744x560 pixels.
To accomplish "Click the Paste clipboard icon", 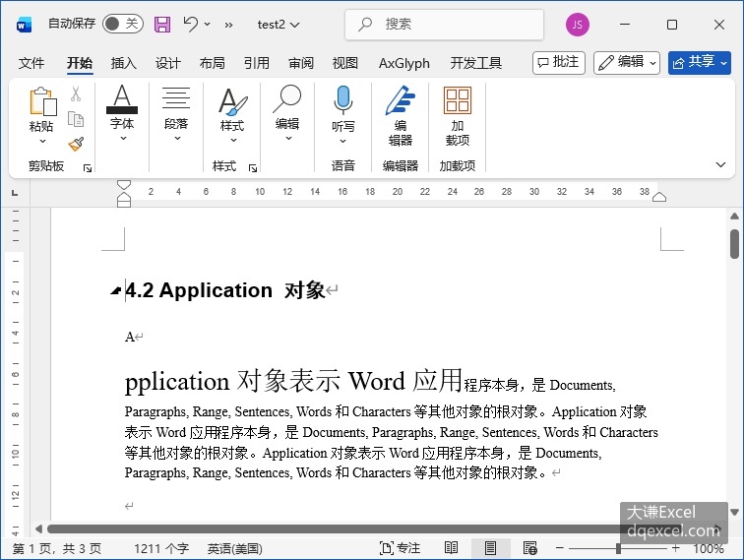I will tap(42, 100).
